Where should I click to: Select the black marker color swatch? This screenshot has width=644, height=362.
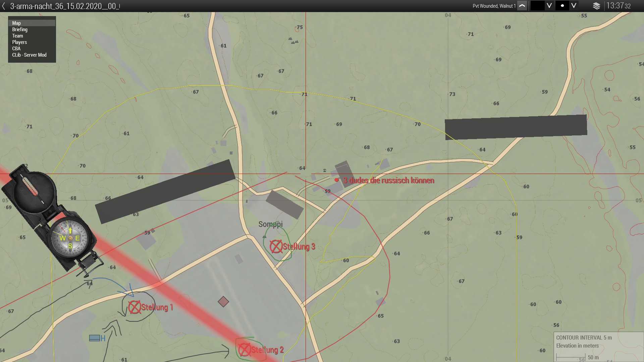tap(537, 6)
